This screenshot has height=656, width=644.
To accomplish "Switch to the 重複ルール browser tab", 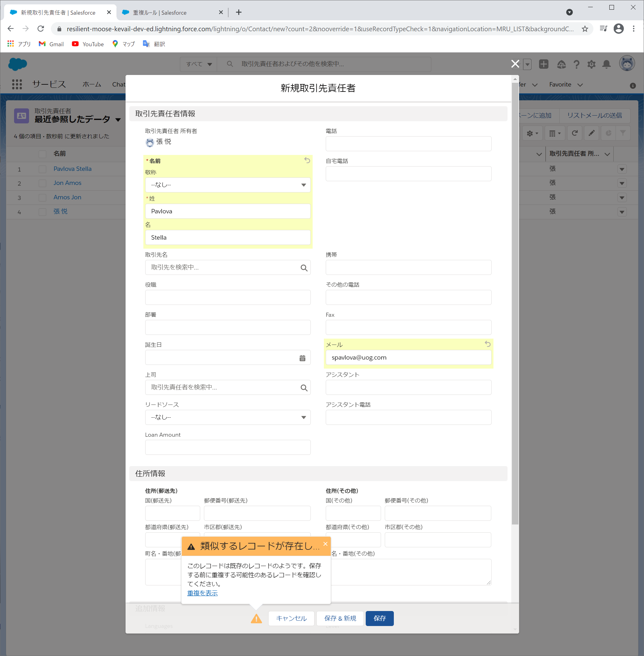I will coord(160,12).
